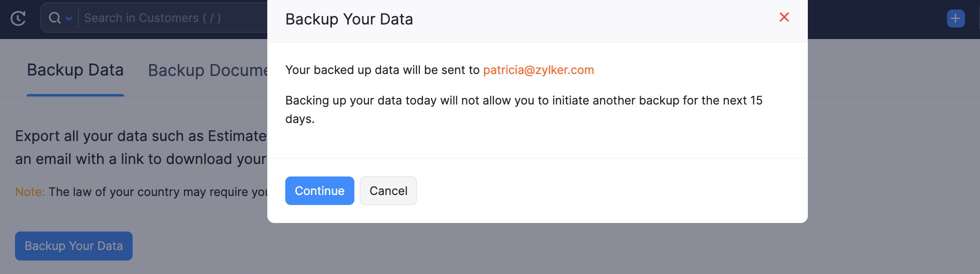This screenshot has width=980, height=274.
Task: Click the Backup Your Data dialog title
Action: click(349, 19)
